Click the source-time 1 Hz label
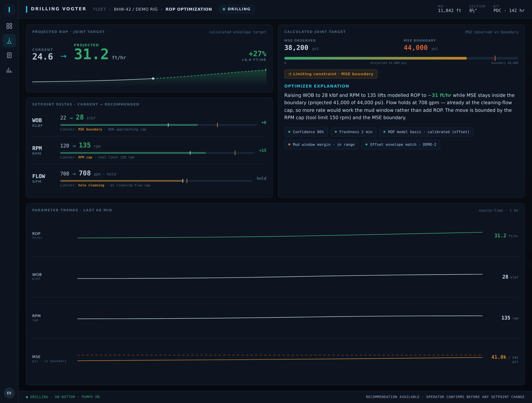Screen dimensions: 532x403 pos(498,211)
